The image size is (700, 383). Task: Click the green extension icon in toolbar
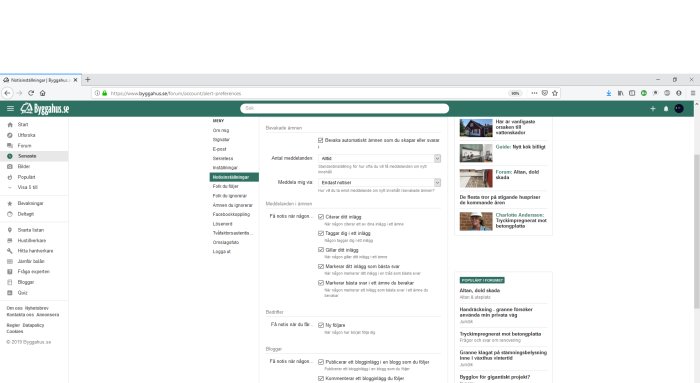point(644,93)
